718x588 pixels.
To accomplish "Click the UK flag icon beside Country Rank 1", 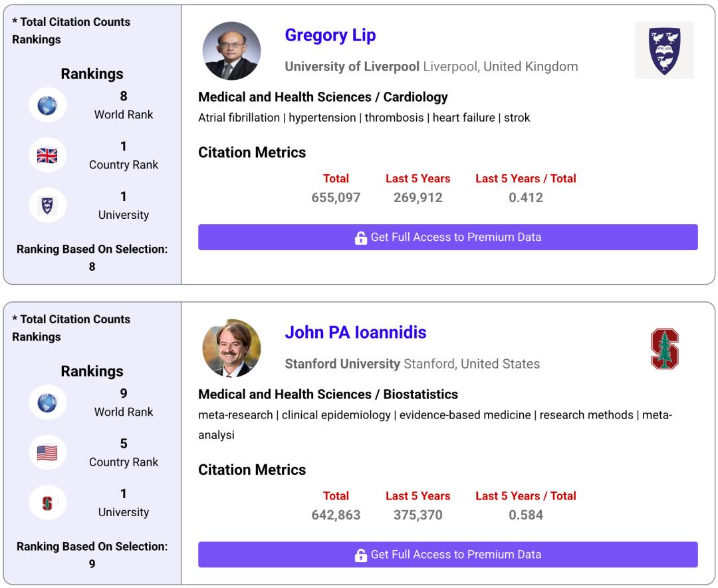I will point(47,156).
